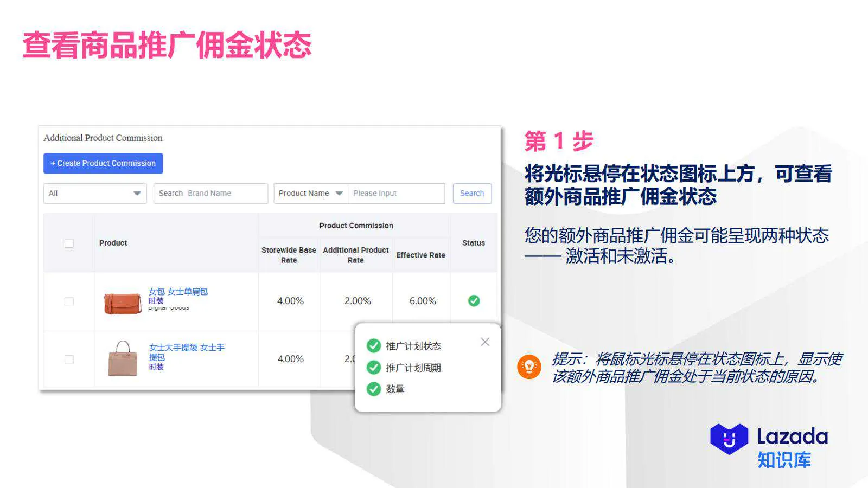Click the Lazada logo icon
Screen dimensions: 868x488
(x=730, y=440)
